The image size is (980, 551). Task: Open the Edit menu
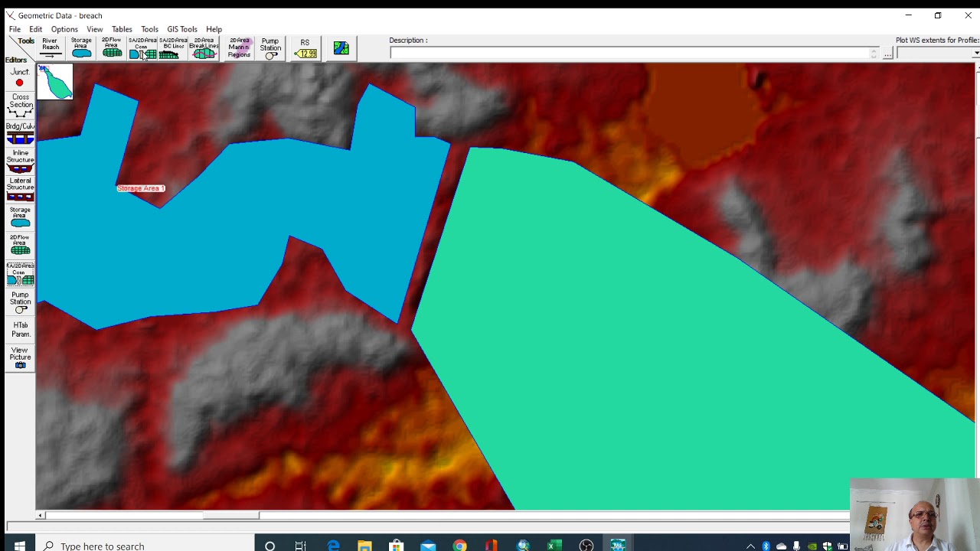pyautogui.click(x=36, y=29)
